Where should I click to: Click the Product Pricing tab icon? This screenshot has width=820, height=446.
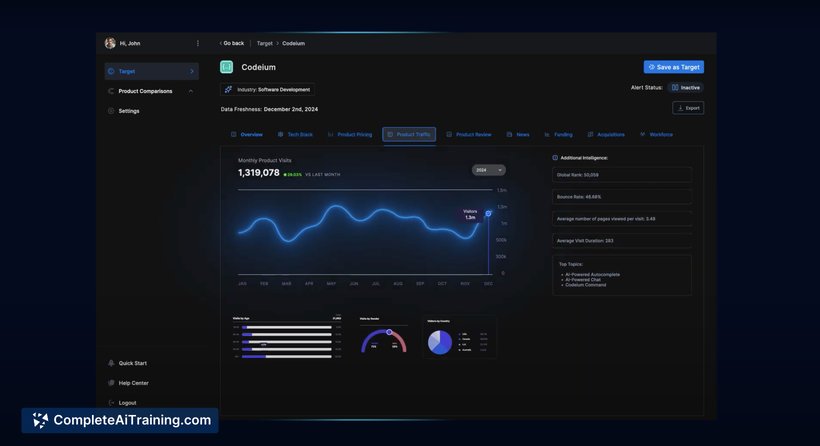click(331, 134)
